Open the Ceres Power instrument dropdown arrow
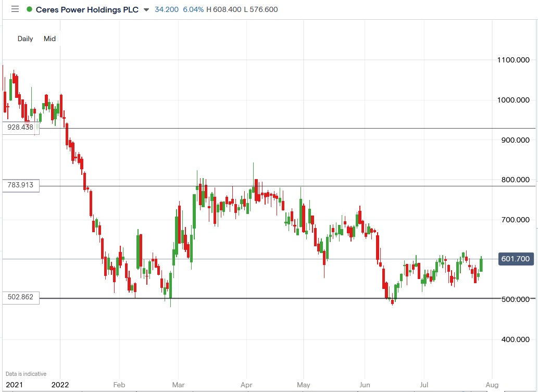The height and width of the screenshot is (392, 538). [x=147, y=10]
